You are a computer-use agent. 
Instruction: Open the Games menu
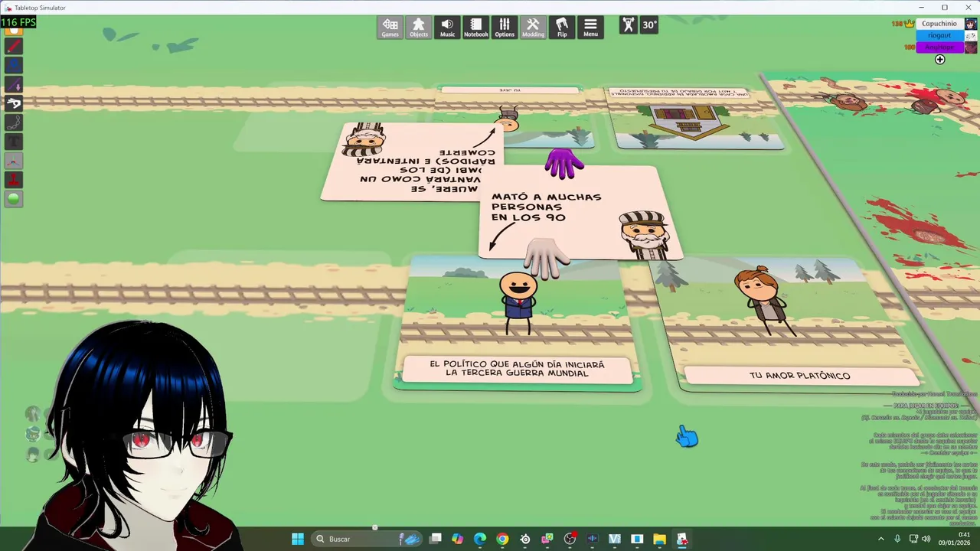click(390, 28)
